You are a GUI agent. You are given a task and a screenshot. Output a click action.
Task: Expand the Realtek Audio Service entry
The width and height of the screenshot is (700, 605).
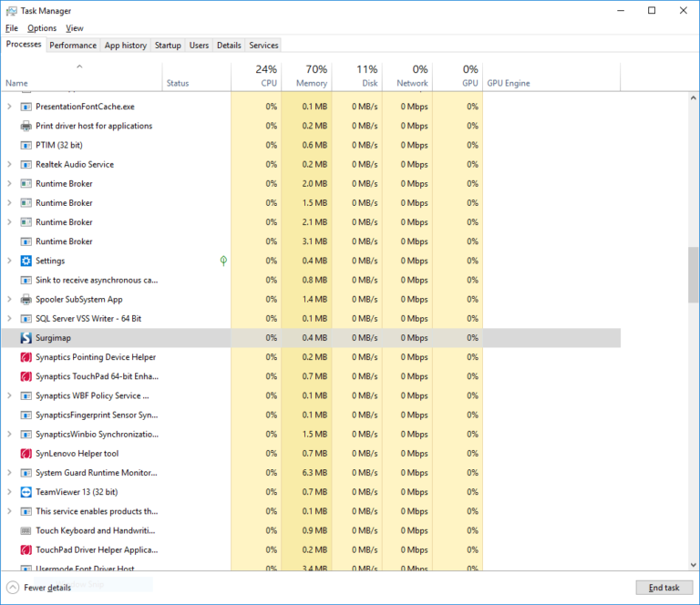point(9,165)
